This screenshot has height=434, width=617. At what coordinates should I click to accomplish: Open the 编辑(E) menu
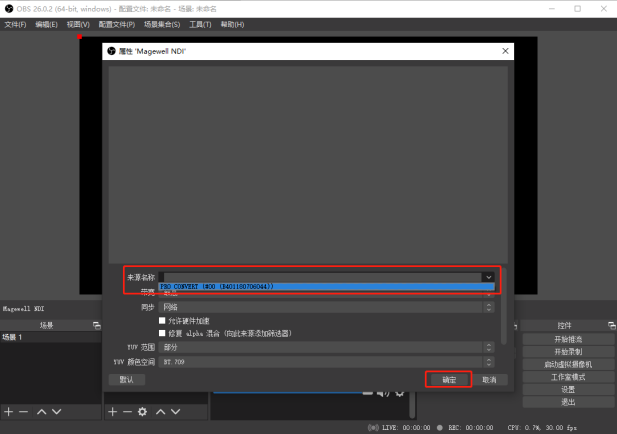(46, 24)
